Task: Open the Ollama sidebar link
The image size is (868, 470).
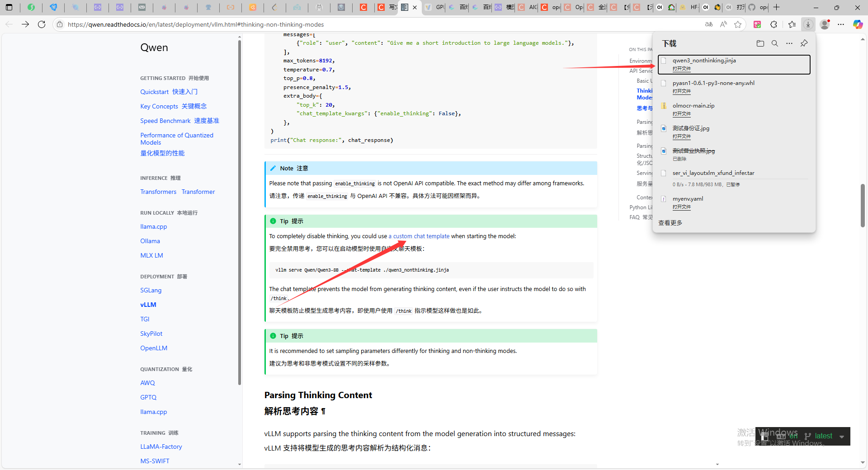Action: pyautogui.click(x=150, y=241)
